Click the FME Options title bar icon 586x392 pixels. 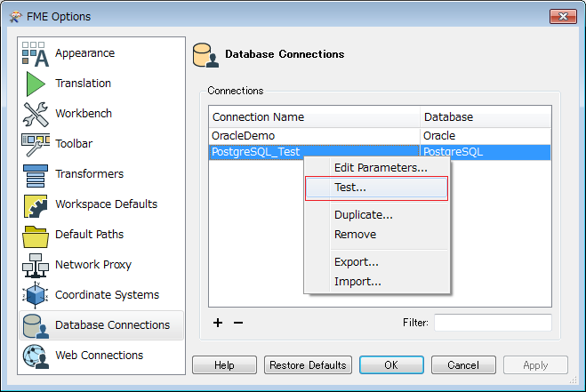click(16, 16)
